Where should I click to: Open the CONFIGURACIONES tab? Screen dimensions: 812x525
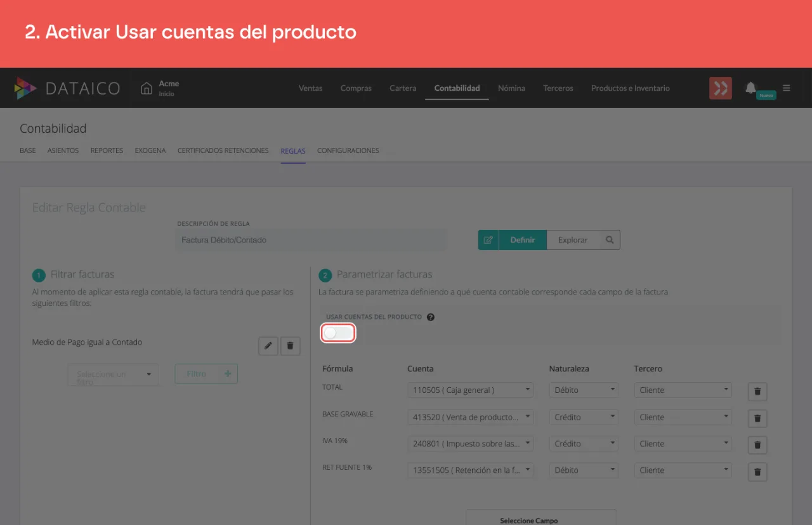[348, 150]
